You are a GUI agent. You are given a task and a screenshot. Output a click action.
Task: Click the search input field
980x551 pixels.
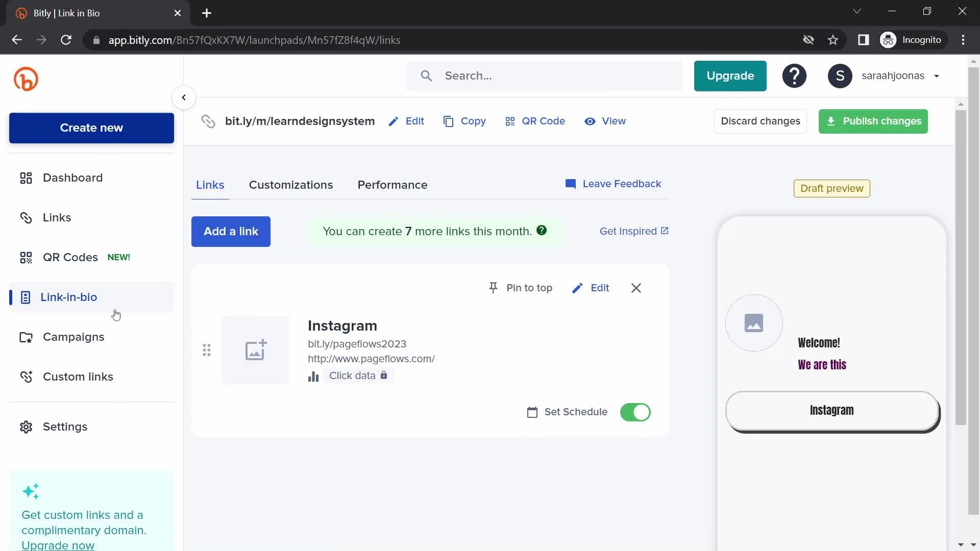(544, 76)
